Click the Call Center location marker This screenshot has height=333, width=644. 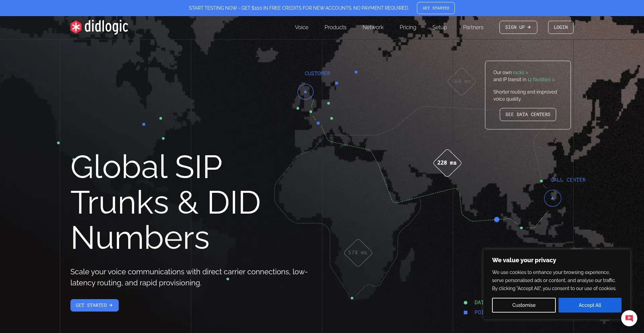(552, 198)
